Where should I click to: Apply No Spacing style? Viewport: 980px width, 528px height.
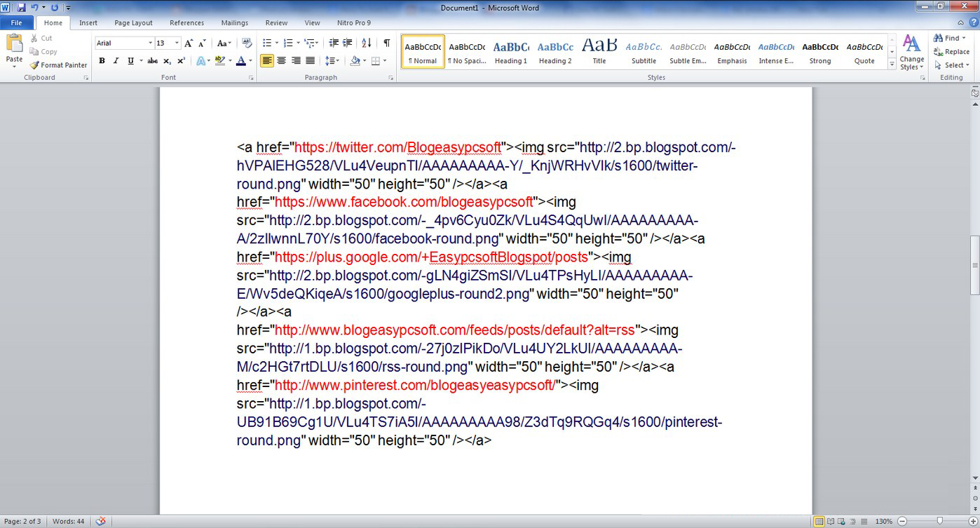coord(467,53)
